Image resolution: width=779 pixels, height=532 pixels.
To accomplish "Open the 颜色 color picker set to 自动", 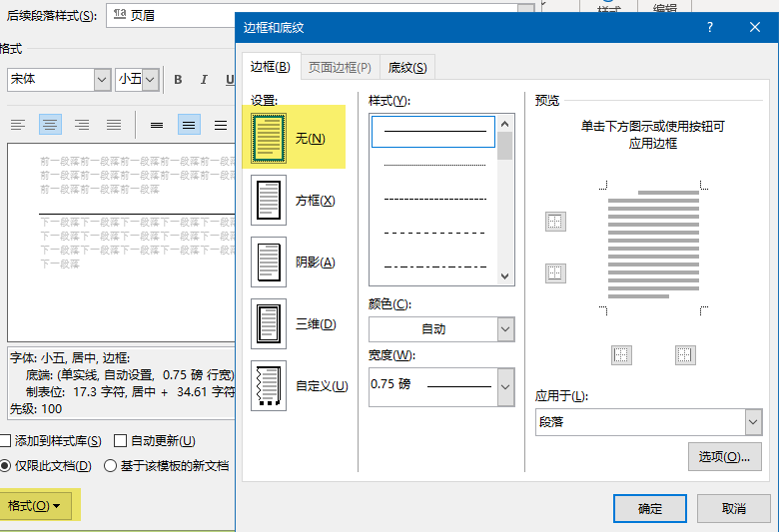I will point(441,329).
